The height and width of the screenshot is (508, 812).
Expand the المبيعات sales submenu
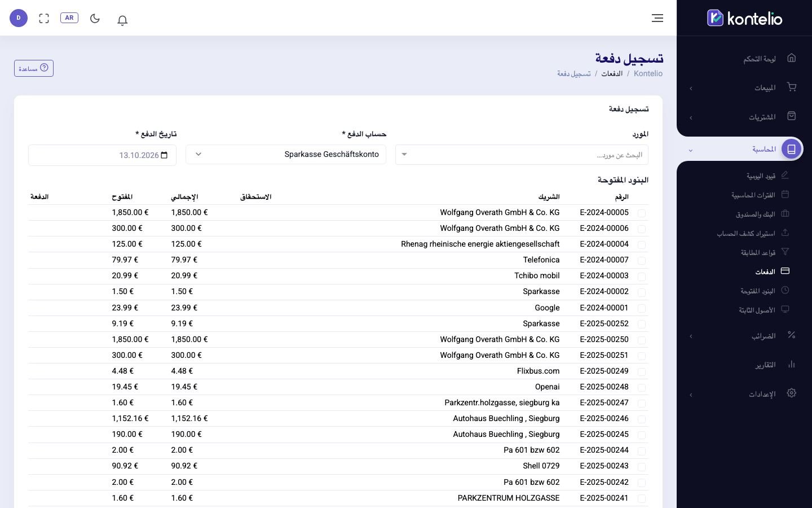tap(691, 88)
